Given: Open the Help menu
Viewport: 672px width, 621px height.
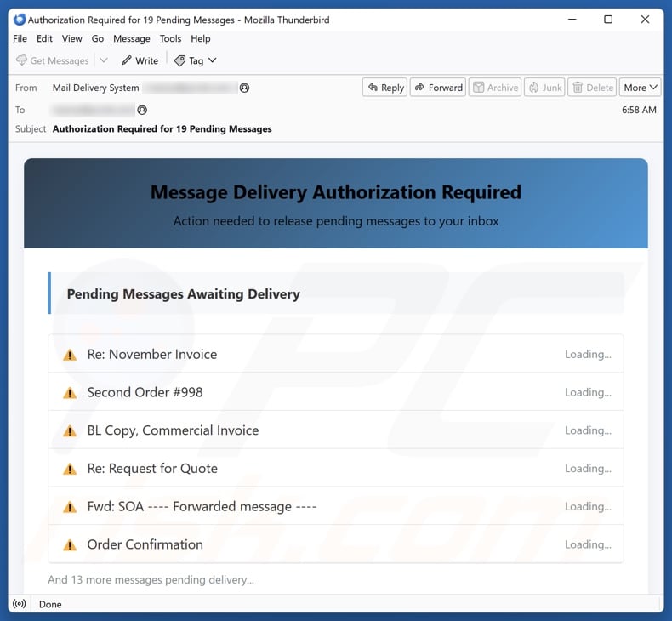Looking at the screenshot, I should point(200,39).
